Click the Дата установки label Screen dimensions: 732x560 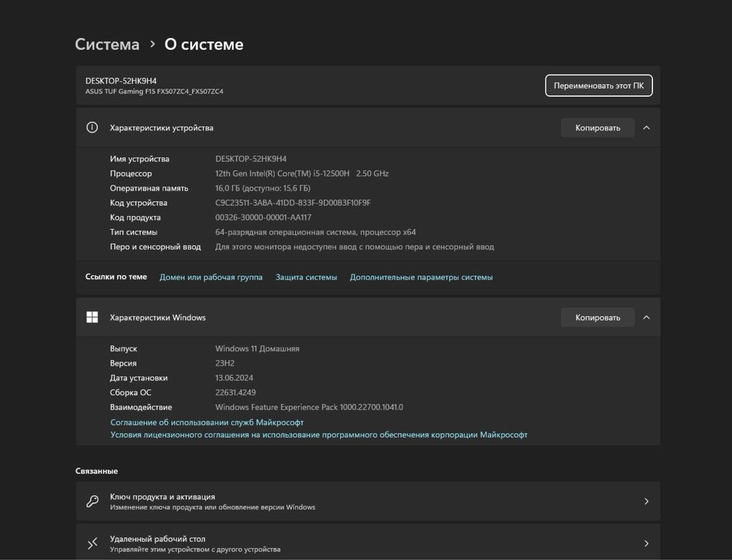[x=138, y=378]
